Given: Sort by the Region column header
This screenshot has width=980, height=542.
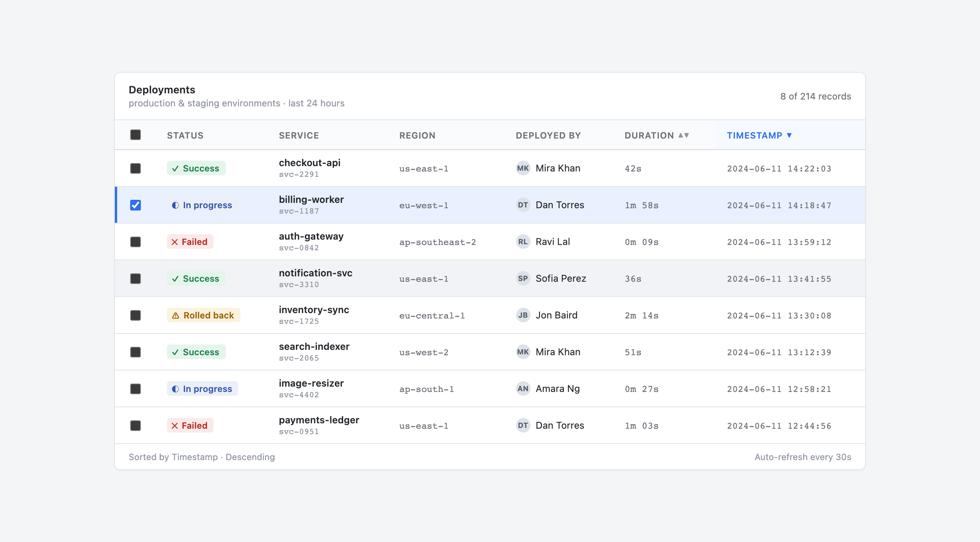Looking at the screenshot, I should (x=417, y=135).
